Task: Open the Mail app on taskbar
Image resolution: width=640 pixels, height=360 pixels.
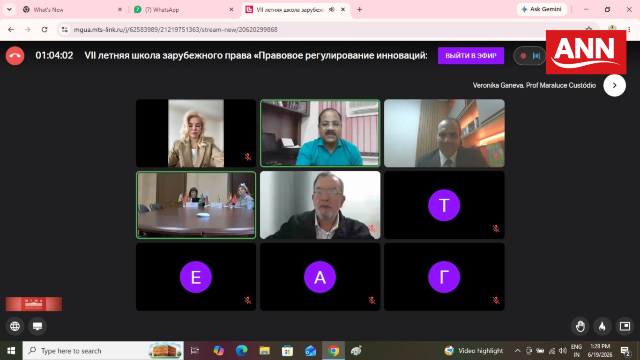Action: [310, 351]
